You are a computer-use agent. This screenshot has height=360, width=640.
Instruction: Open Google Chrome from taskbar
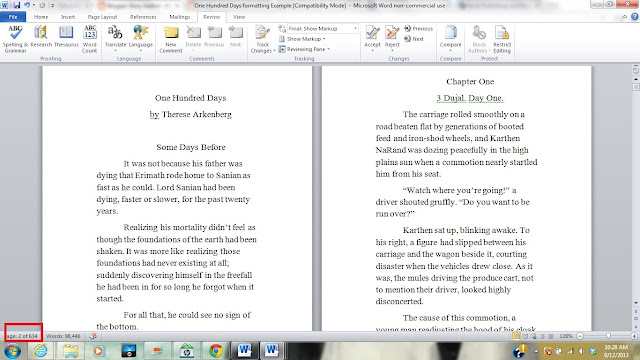[x=216, y=351]
